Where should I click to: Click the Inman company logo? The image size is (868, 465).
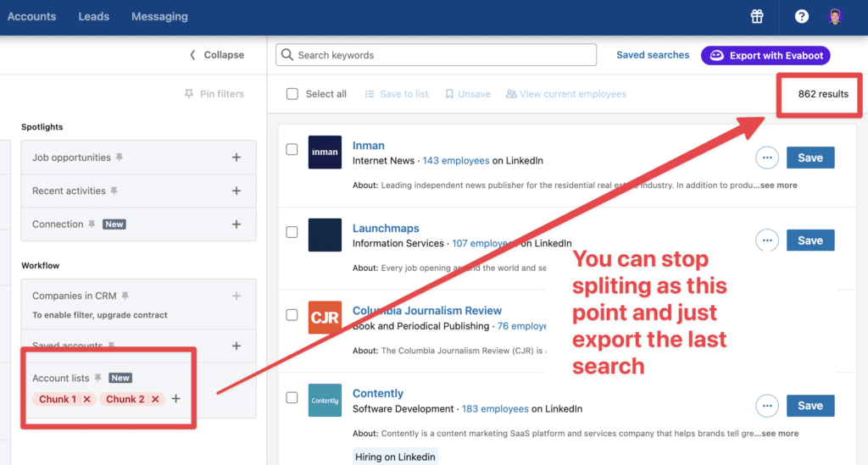pos(325,152)
